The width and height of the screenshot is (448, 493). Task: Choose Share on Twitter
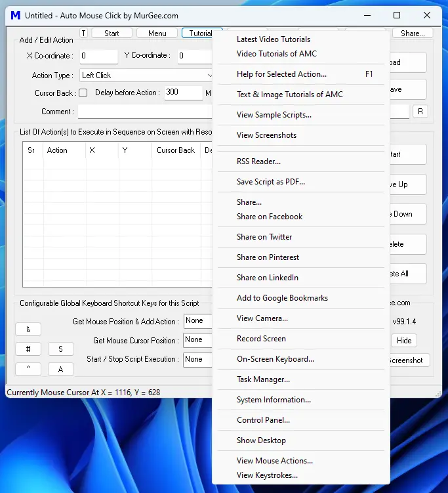tap(264, 237)
